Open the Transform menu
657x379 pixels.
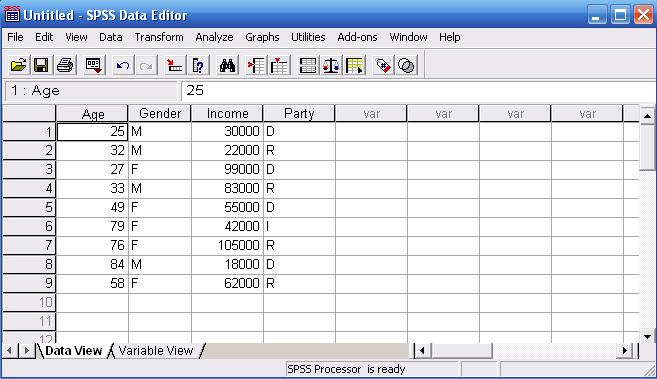159,37
